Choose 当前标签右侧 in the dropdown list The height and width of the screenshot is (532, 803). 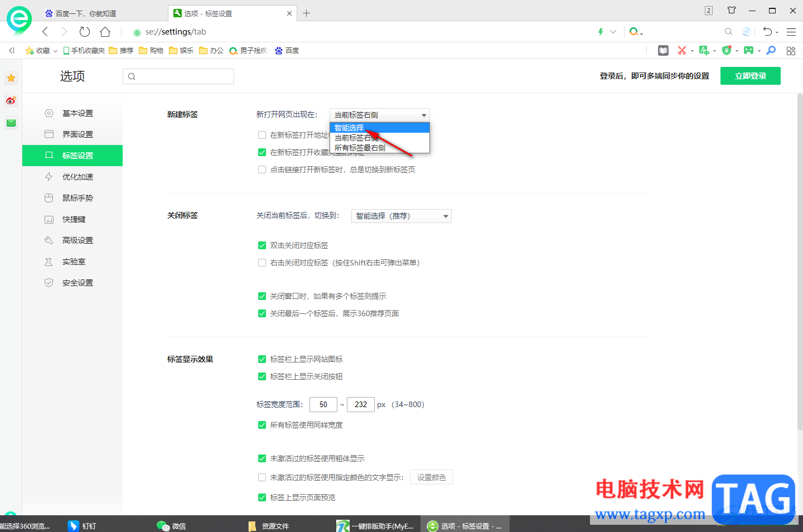[380, 138]
